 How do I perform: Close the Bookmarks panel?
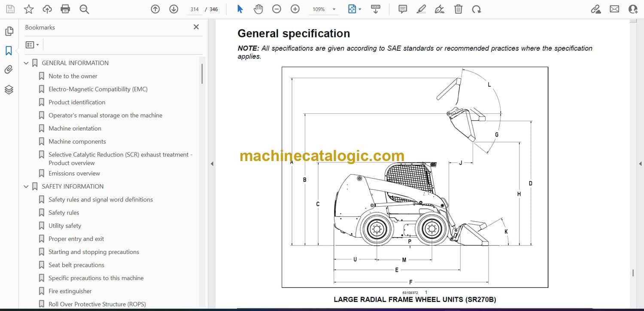coord(196,27)
